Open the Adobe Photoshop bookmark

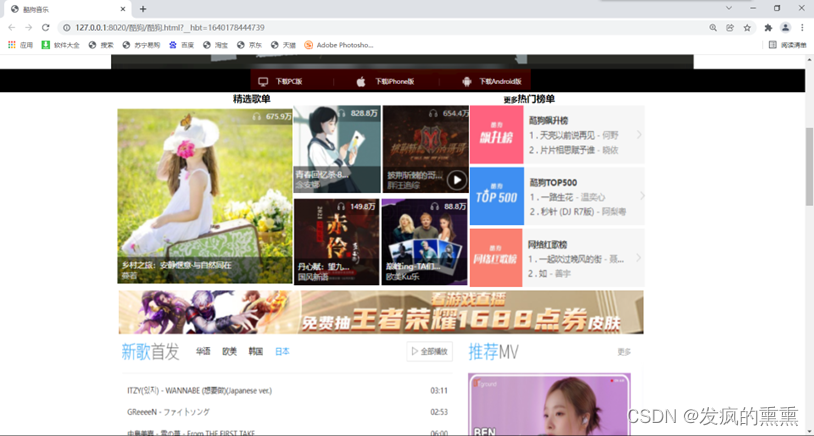click(339, 45)
